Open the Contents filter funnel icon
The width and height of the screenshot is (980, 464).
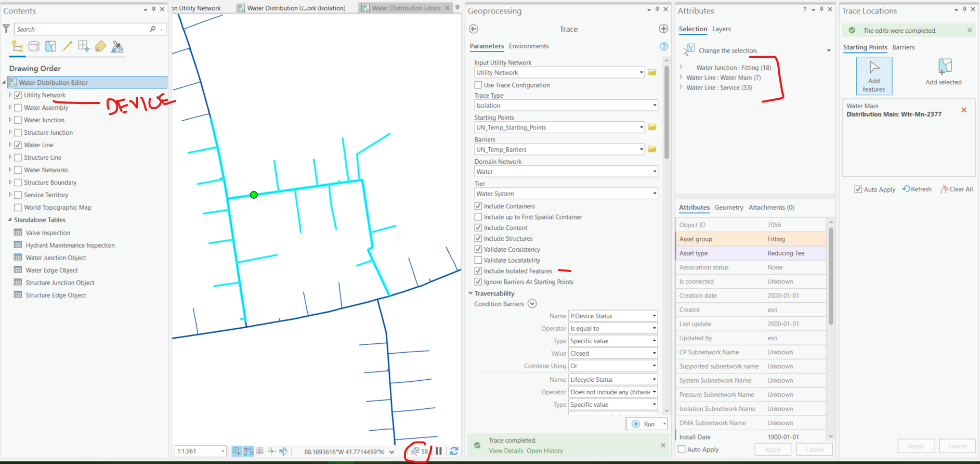6,29
